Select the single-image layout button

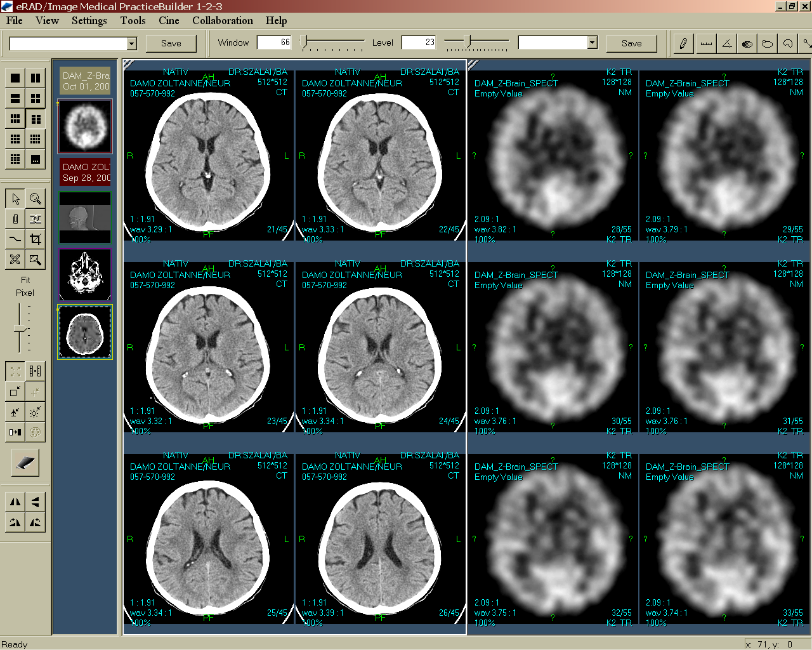tap(15, 78)
